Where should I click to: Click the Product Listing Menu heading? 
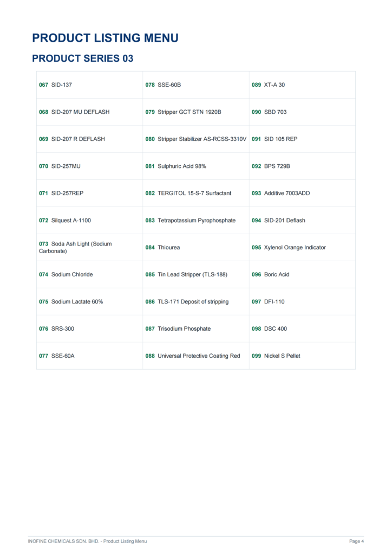tap(106, 38)
